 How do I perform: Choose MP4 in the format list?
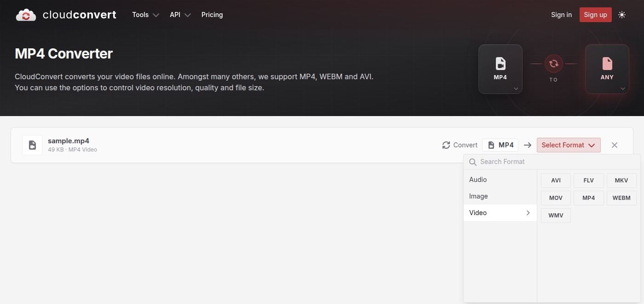click(589, 198)
